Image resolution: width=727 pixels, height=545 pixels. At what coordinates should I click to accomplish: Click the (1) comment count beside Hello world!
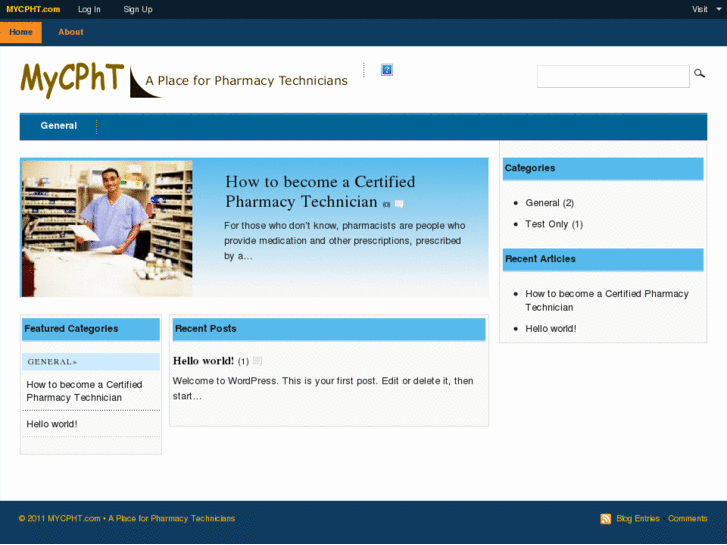pos(243,361)
